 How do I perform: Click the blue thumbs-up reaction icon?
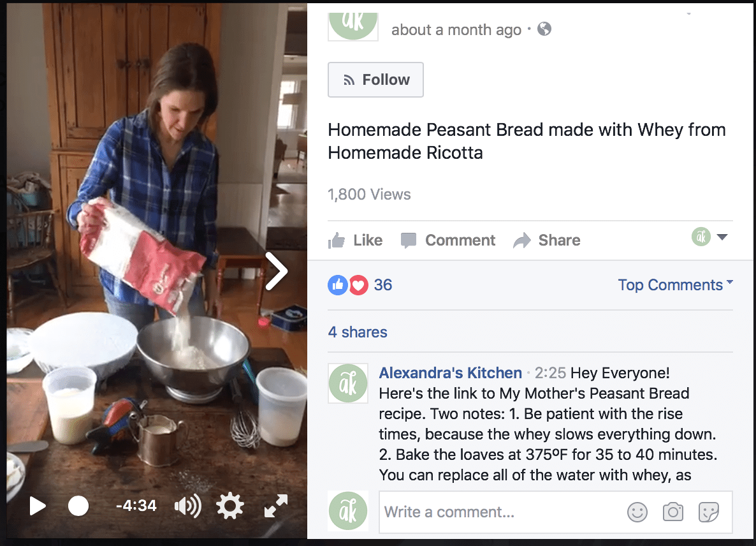(338, 285)
